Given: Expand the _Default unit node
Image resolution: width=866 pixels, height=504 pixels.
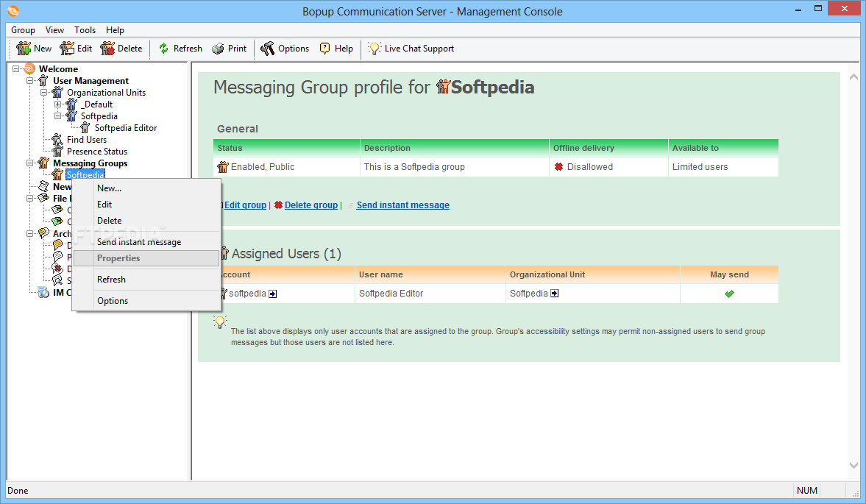Looking at the screenshot, I should [57, 104].
